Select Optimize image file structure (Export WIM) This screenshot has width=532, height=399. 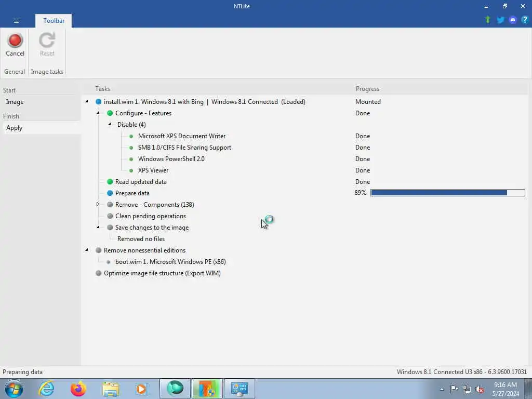(x=162, y=273)
